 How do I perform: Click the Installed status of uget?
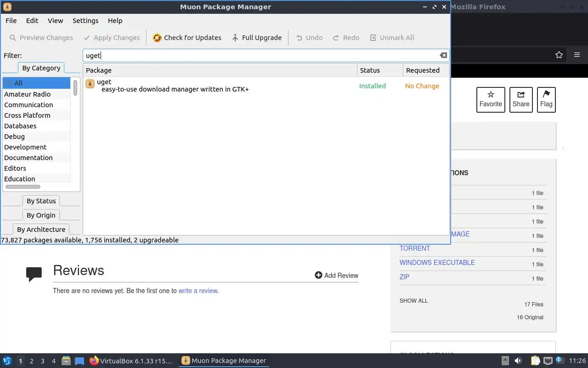click(x=373, y=86)
